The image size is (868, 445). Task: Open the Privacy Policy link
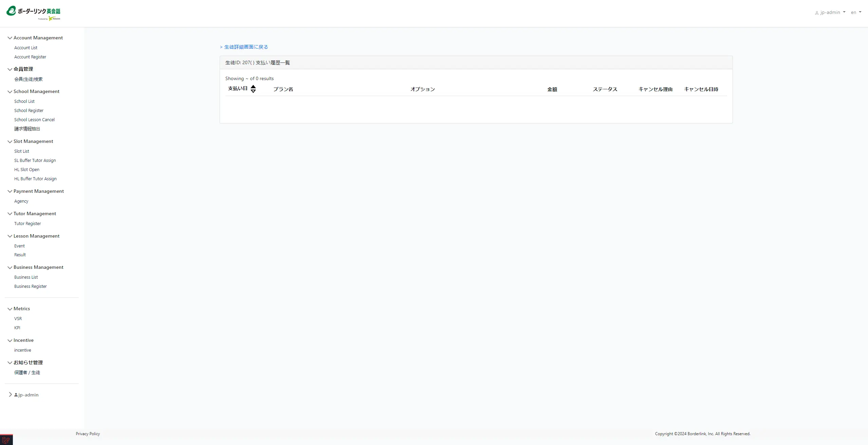point(88,434)
